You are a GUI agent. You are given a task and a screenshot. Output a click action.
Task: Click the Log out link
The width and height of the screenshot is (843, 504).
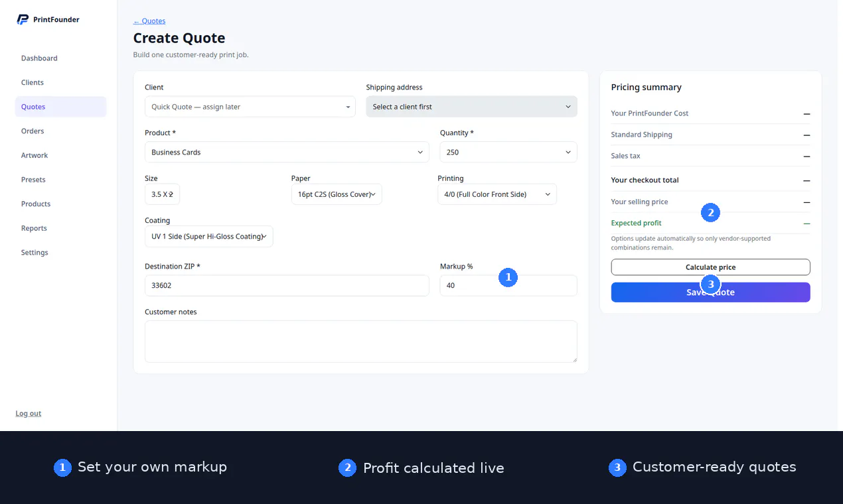coord(29,414)
